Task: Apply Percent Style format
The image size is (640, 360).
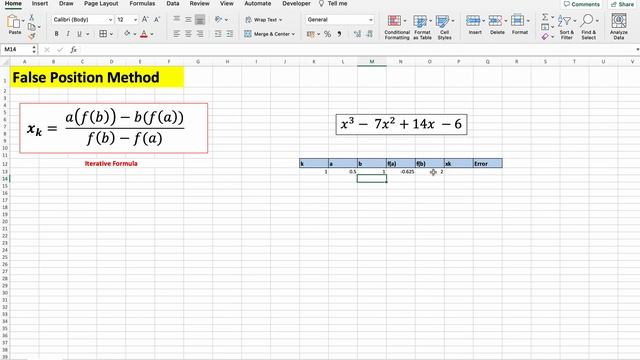Action: (327, 34)
